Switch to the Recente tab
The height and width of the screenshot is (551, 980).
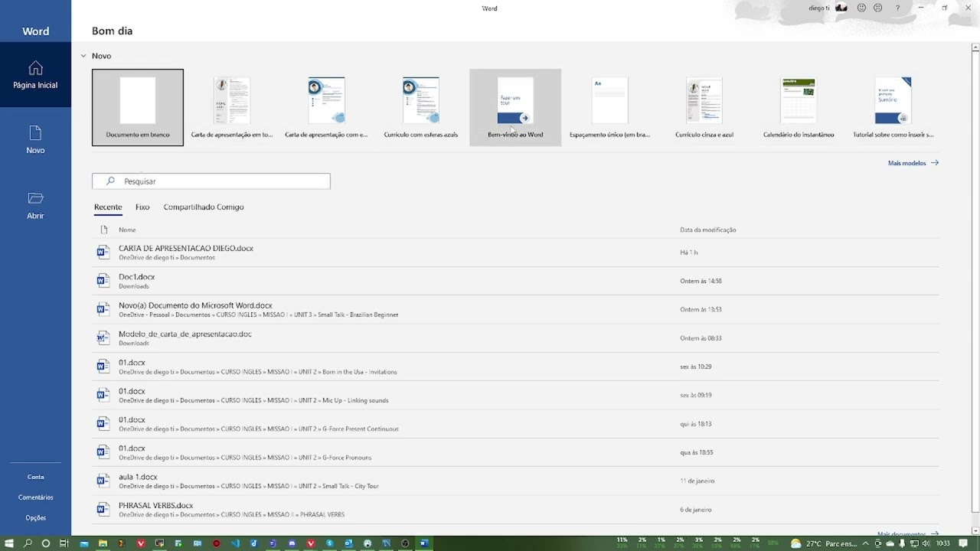[x=108, y=207]
